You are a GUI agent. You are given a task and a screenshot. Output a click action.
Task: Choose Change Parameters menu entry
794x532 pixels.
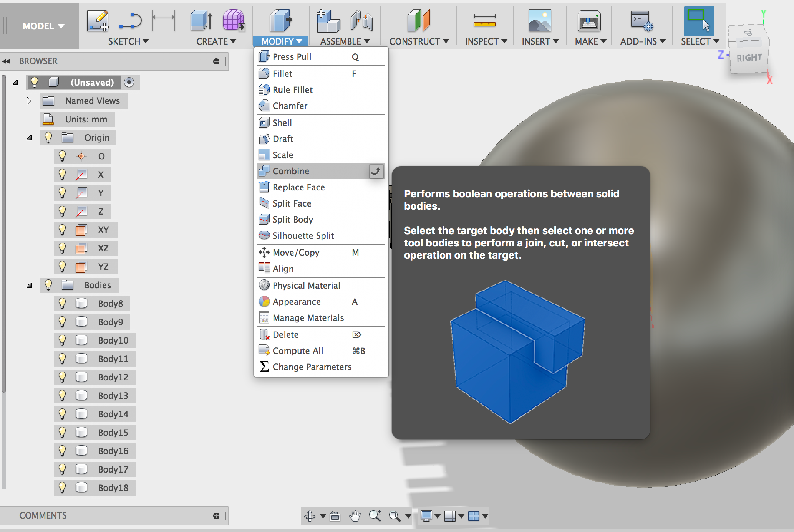tap(321, 367)
